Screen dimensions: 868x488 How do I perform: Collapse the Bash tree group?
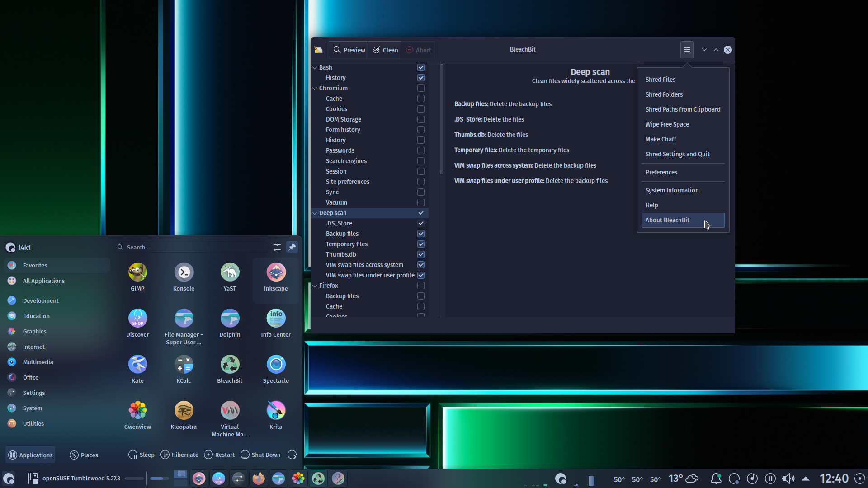[315, 68]
